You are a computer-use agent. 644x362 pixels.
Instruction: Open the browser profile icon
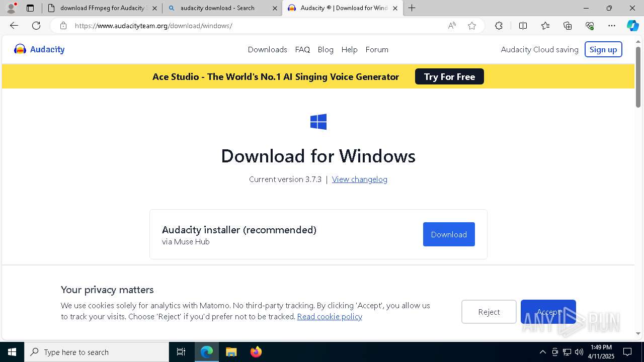coord(11,8)
